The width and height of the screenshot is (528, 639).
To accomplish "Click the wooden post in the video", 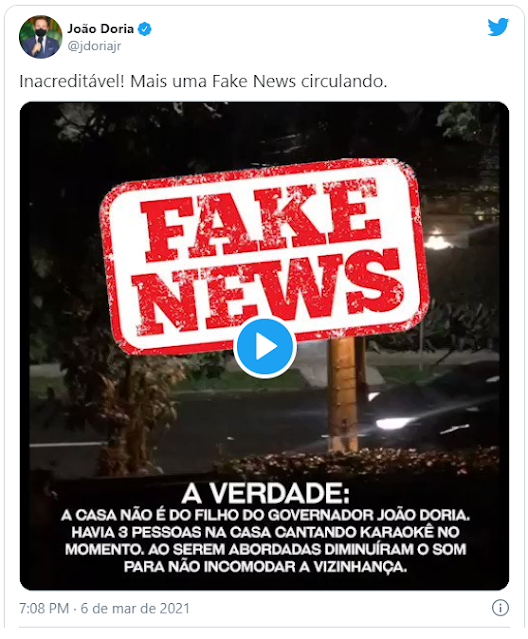I will 343,393.
